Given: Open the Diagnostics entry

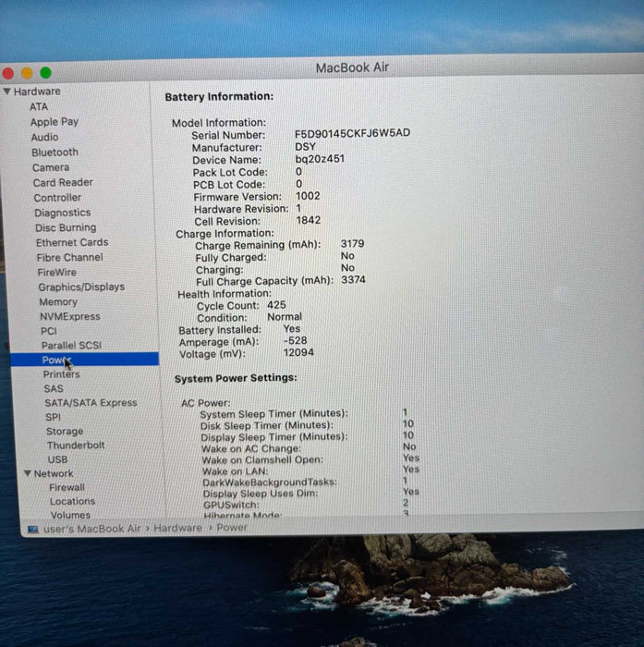Looking at the screenshot, I should [62, 213].
